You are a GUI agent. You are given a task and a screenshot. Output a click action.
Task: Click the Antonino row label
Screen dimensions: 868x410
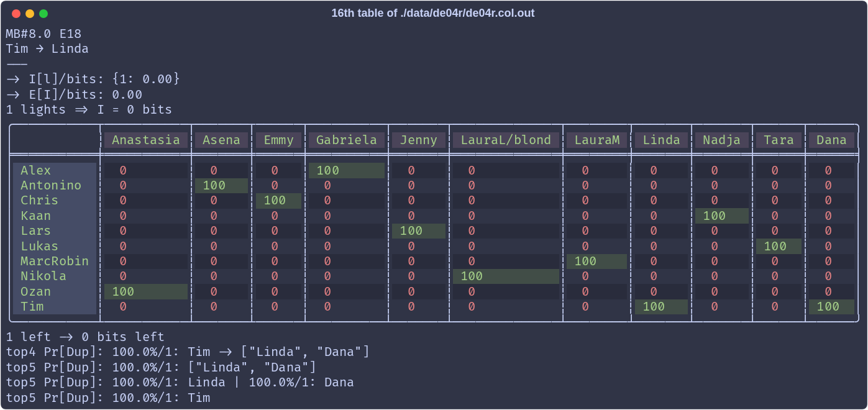[55, 185]
